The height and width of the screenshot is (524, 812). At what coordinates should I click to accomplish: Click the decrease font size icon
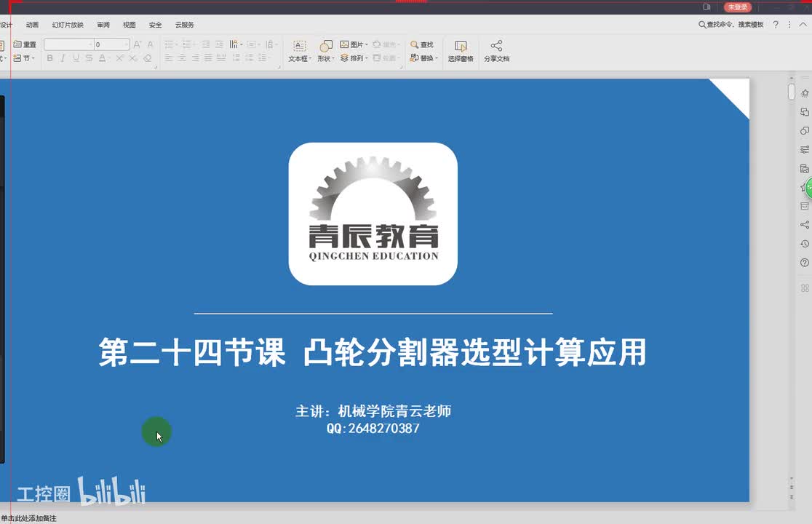pos(150,44)
